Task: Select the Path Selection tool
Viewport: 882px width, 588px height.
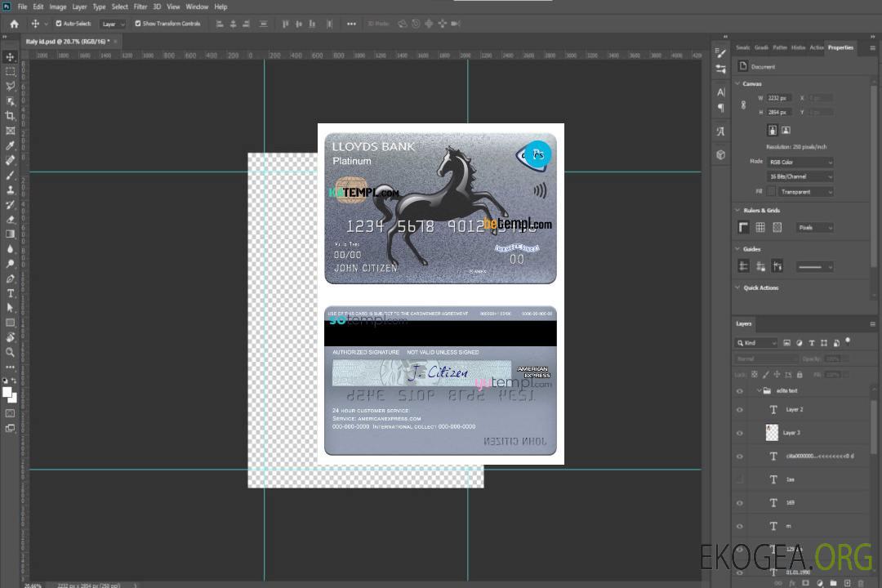Action: tap(10, 308)
